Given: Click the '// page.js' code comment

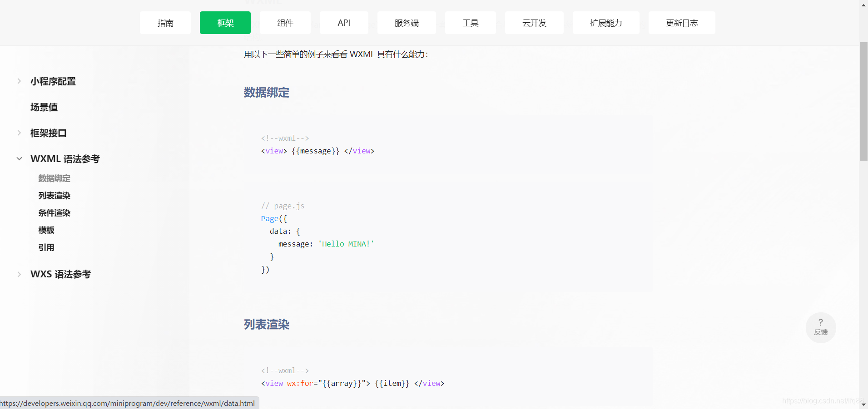Looking at the screenshot, I should 283,206.
